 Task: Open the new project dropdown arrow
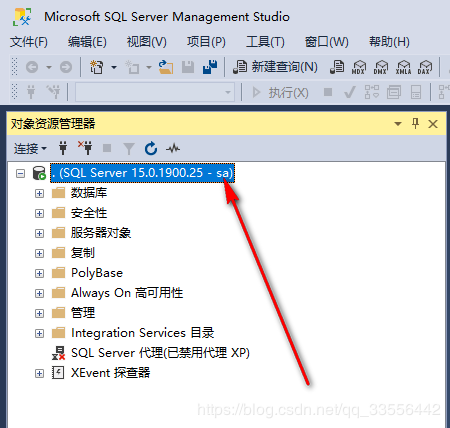click(x=114, y=67)
